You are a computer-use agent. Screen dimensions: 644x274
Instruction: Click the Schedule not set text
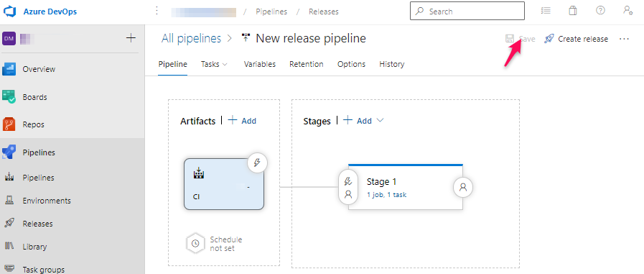coord(226,244)
